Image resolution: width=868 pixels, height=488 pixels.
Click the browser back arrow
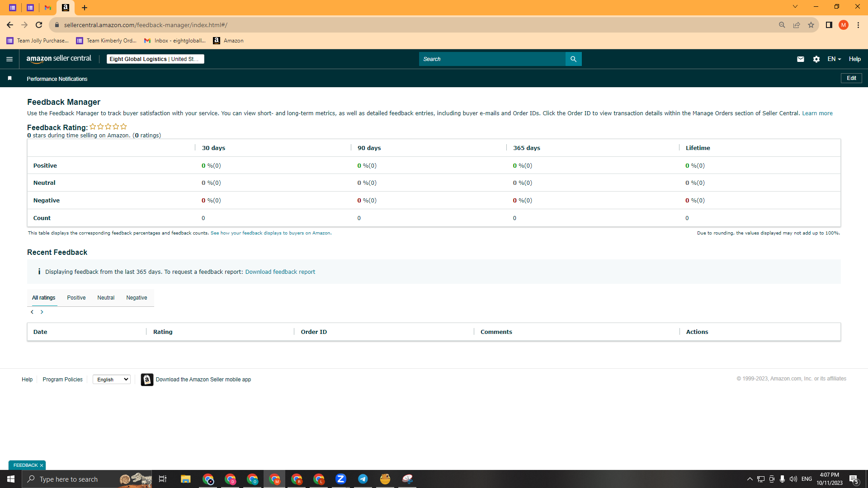tap(10, 25)
